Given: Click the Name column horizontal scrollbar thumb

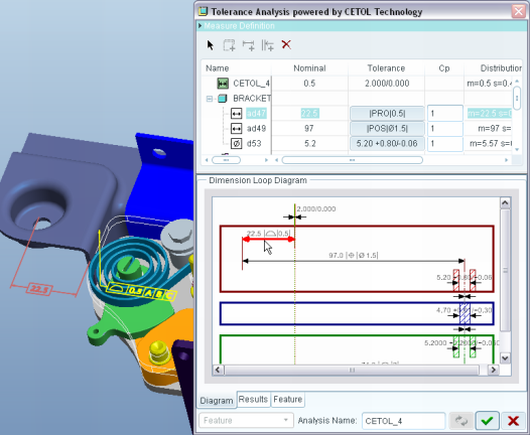Looking at the screenshot, I should (x=226, y=160).
